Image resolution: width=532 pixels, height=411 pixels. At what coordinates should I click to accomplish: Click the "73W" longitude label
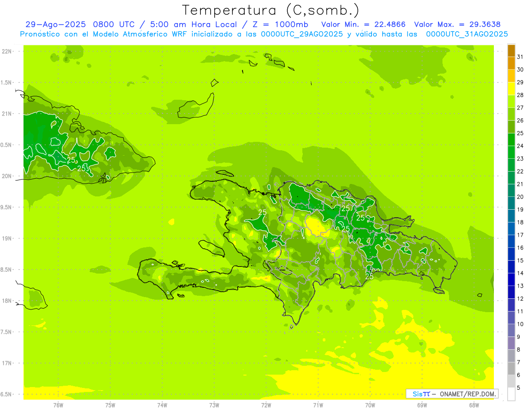[x=214, y=405]
